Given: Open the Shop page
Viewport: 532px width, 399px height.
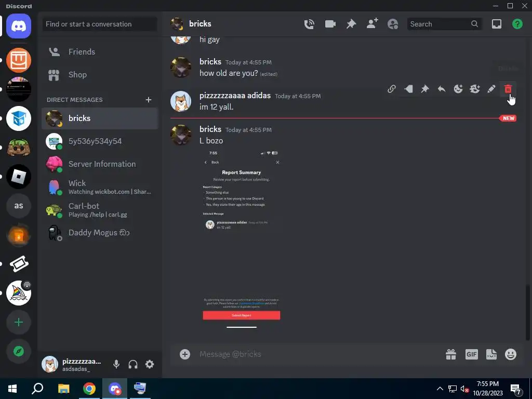Looking at the screenshot, I should (x=100, y=75).
